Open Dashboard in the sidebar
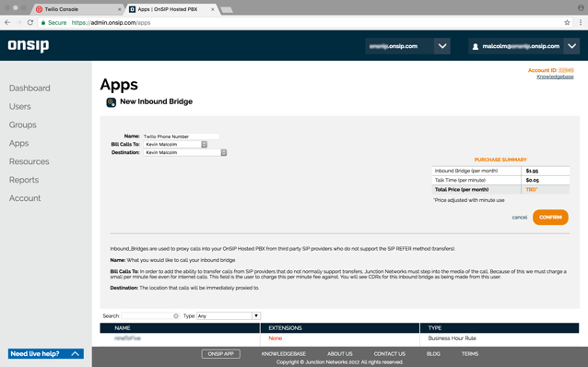Image resolution: width=588 pixels, height=367 pixels. pyautogui.click(x=29, y=89)
